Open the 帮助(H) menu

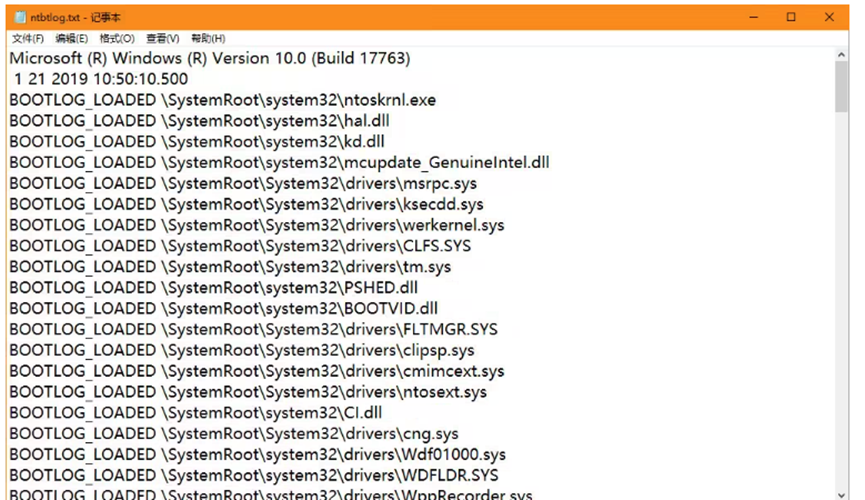[x=208, y=39]
